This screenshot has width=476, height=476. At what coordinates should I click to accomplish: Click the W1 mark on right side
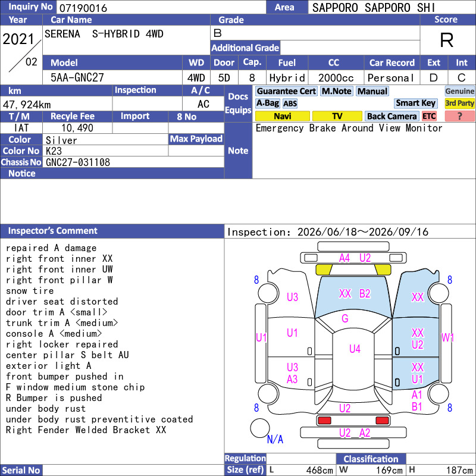pos(447,337)
